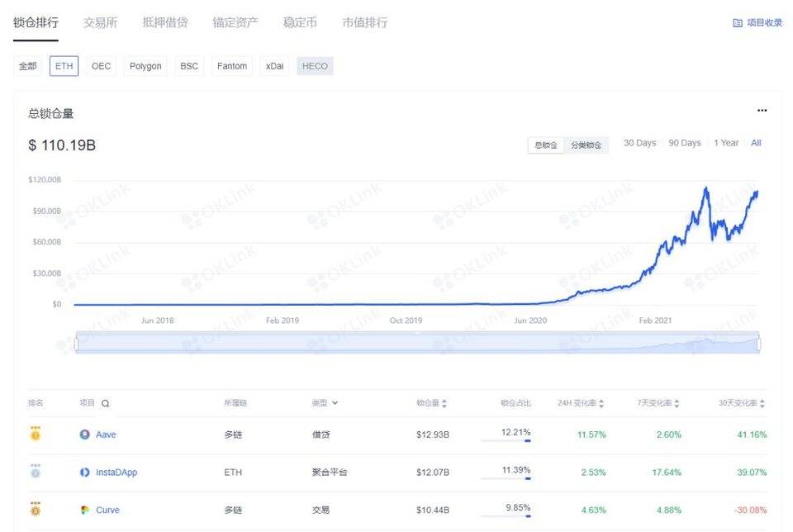Click the gold rank-1 medal icon
Screen dimensions: 793x532
(x=36, y=434)
